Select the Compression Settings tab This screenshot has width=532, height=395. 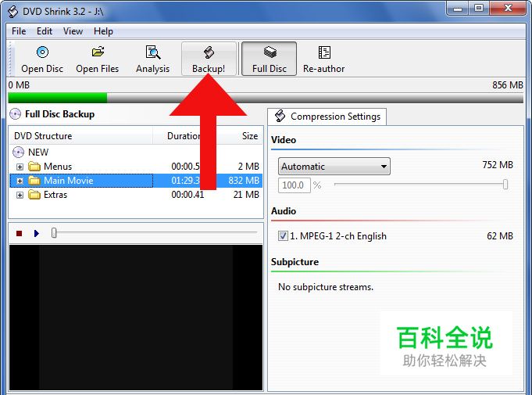[x=327, y=117]
